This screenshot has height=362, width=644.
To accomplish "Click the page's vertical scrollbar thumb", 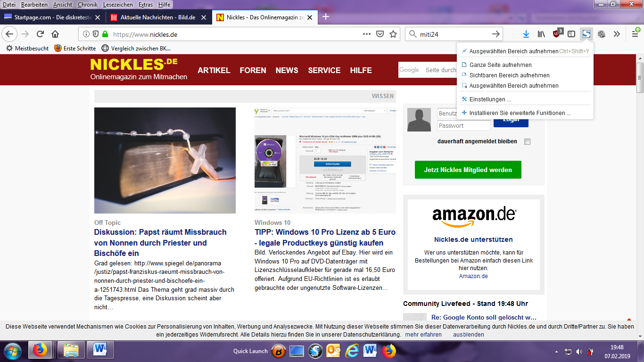I will tap(640, 78).
